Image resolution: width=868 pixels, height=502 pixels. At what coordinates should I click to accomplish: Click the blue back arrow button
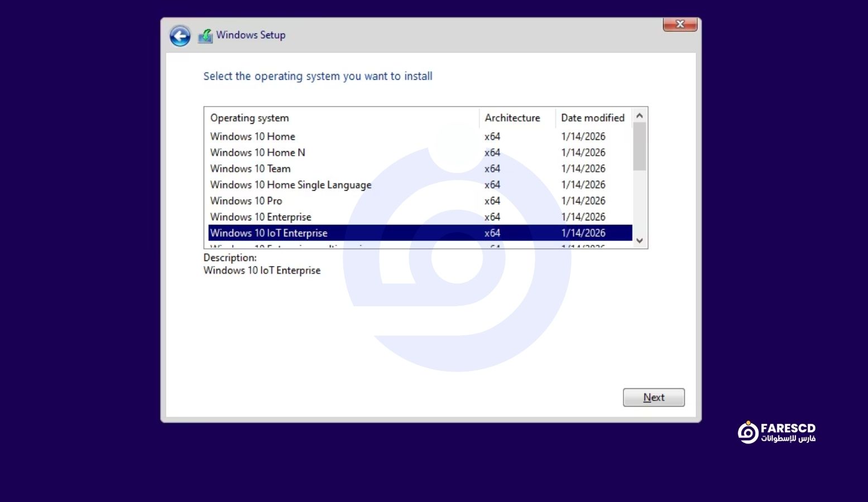tap(180, 36)
